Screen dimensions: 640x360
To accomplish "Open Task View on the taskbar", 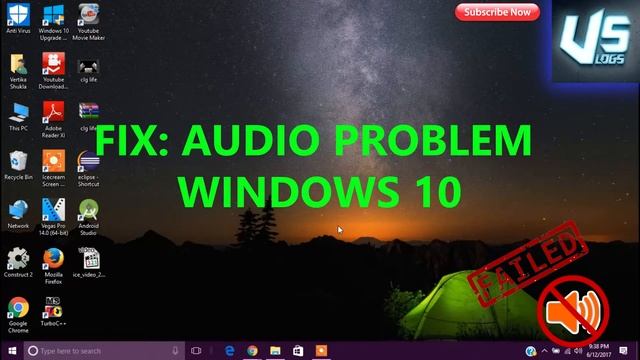I will pyautogui.click(x=196, y=351).
